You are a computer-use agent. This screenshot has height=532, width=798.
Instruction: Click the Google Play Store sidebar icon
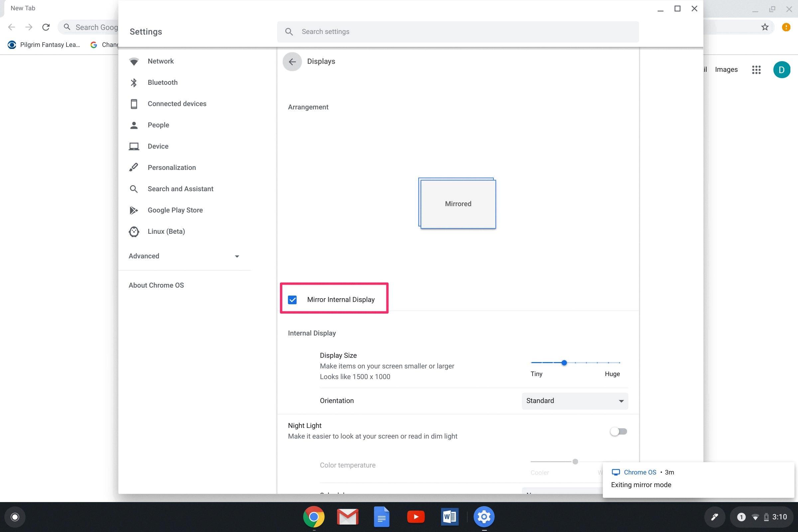[x=134, y=210]
